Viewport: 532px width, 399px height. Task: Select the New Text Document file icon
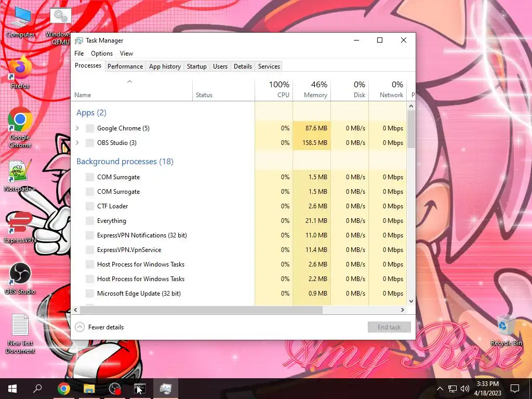tap(20, 334)
